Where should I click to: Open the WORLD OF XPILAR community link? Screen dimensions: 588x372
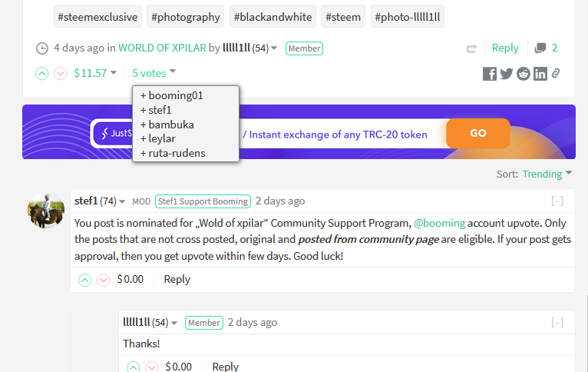pyautogui.click(x=162, y=48)
